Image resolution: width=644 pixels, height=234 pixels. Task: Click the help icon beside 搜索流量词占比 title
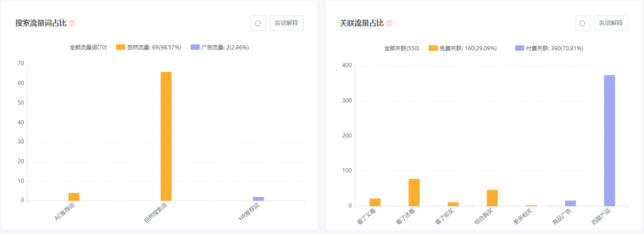click(72, 23)
